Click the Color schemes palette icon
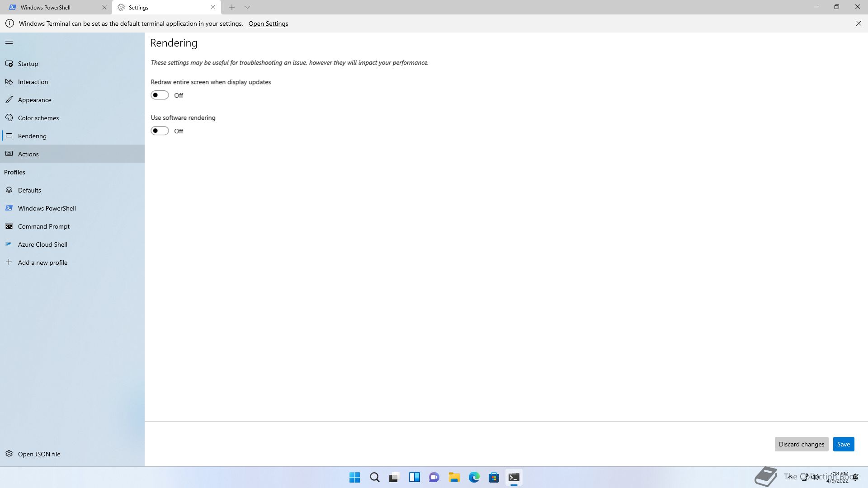 pyautogui.click(x=9, y=117)
